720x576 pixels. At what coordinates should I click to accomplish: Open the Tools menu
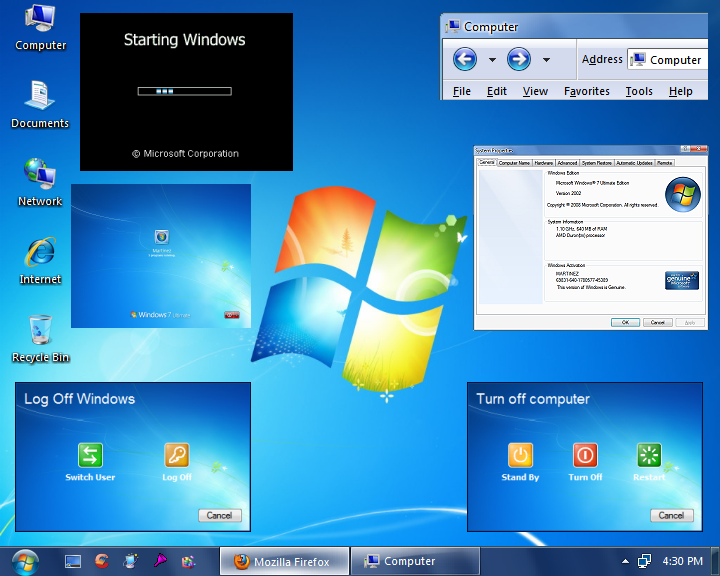point(638,91)
